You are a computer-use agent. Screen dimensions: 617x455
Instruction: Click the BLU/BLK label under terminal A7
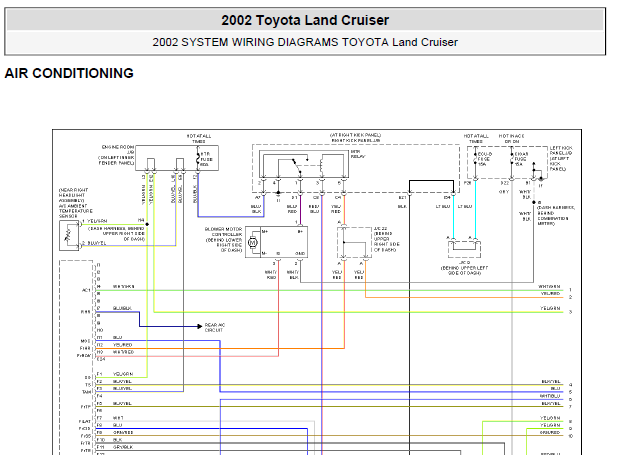pyautogui.click(x=256, y=209)
